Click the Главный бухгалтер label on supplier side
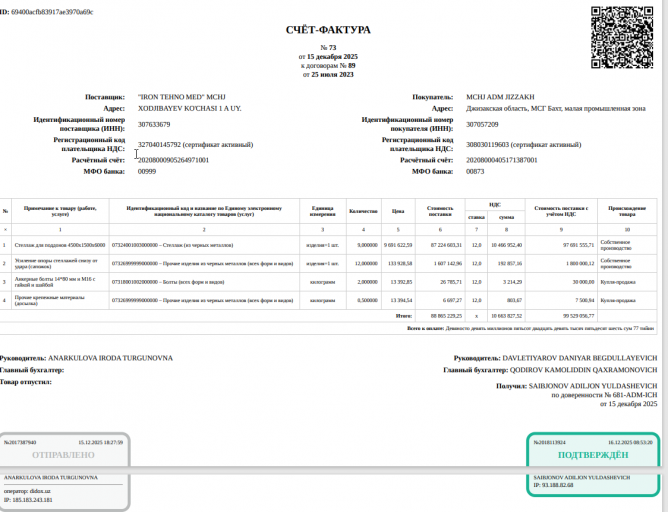 pyautogui.click(x=32, y=370)
